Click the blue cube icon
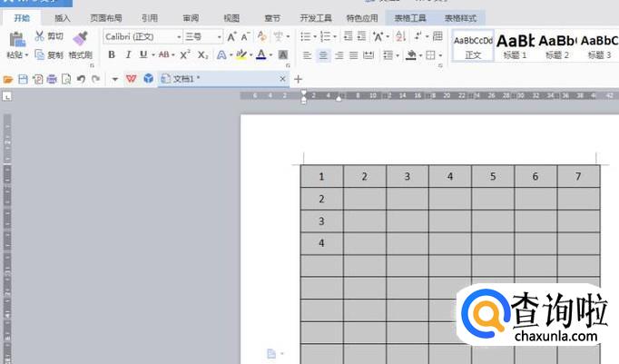Screen dimensions: 619x364 (149, 79)
